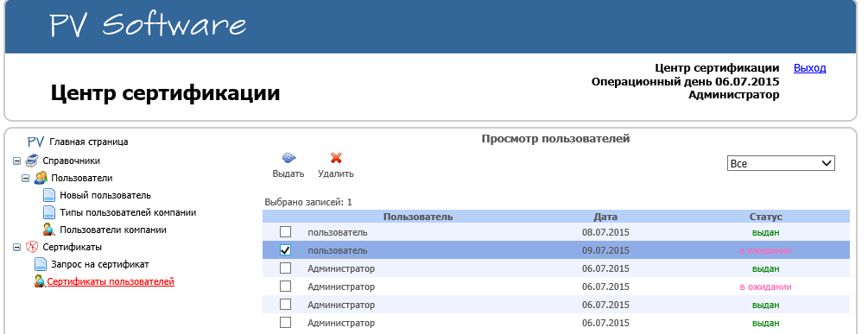Click the Сертификаты red seal icon
The image size is (868, 334).
click(x=32, y=247)
